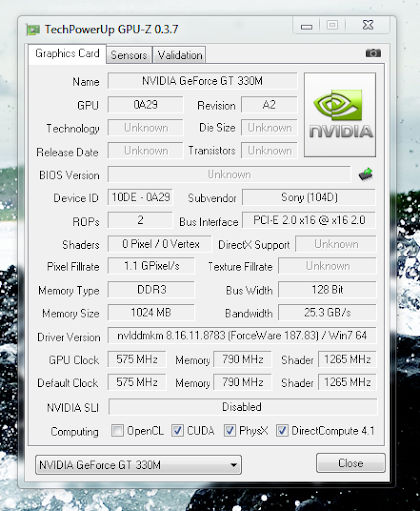Toggle the CUDA checkbox
Viewport: 420px width, 511px height.
tap(177, 430)
